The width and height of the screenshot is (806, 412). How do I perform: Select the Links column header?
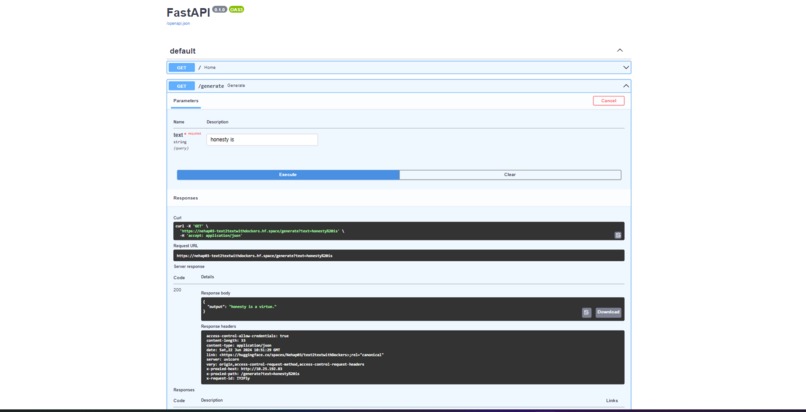pyautogui.click(x=612, y=400)
